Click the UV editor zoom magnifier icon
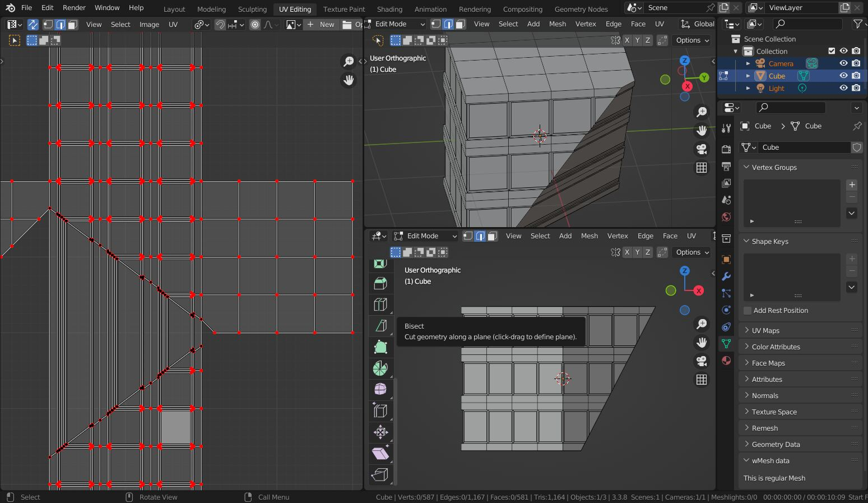Image resolution: width=868 pixels, height=503 pixels. [x=349, y=61]
